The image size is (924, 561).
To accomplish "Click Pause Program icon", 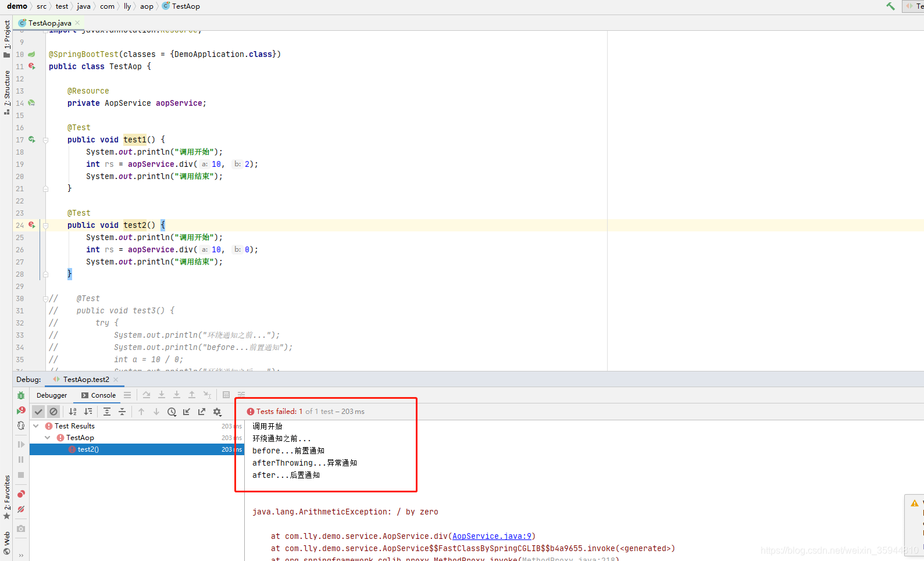I will coord(21,459).
